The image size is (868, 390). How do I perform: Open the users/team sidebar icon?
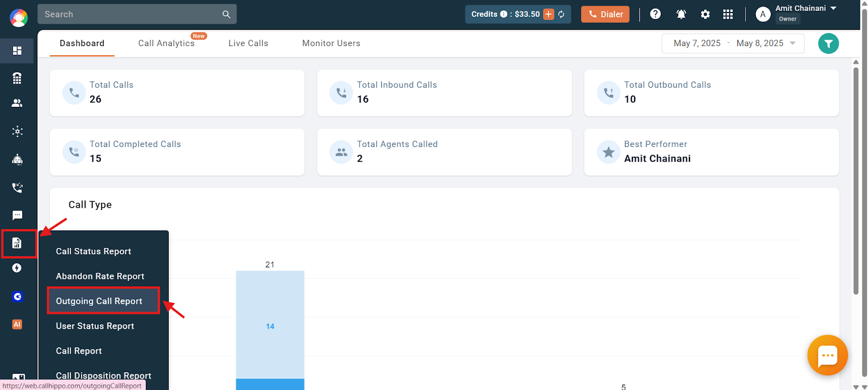tap(17, 103)
